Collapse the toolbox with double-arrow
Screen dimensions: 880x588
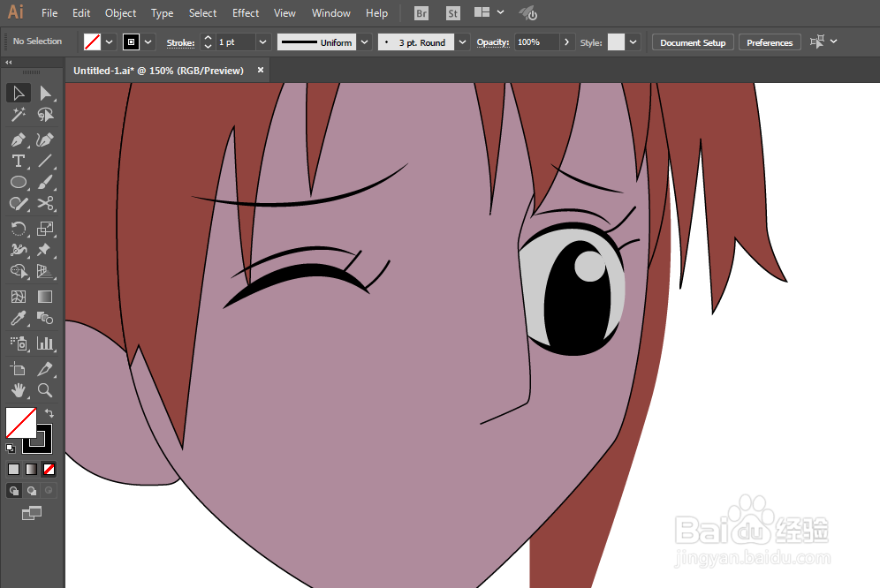click(9, 63)
